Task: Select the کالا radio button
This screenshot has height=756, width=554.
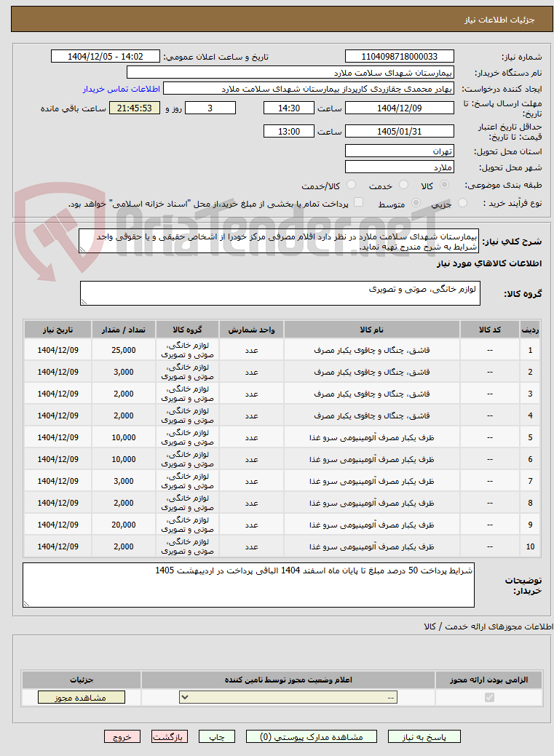Action: click(x=445, y=185)
